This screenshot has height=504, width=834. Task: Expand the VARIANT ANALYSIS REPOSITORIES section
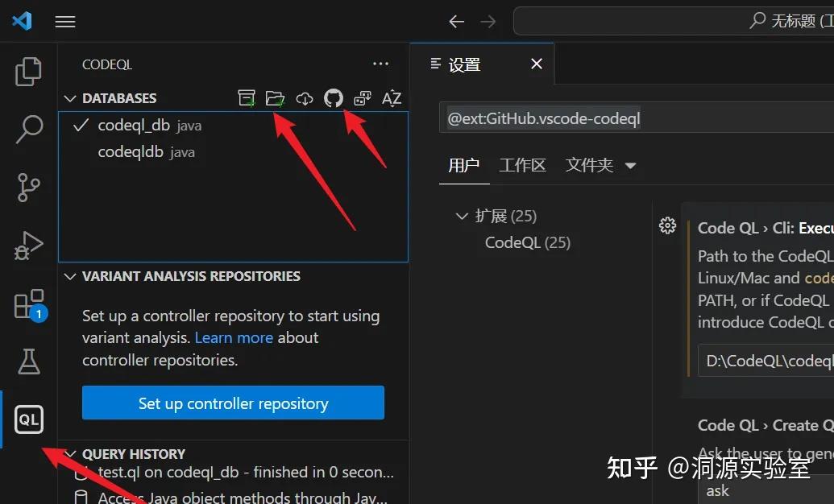coord(69,275)
